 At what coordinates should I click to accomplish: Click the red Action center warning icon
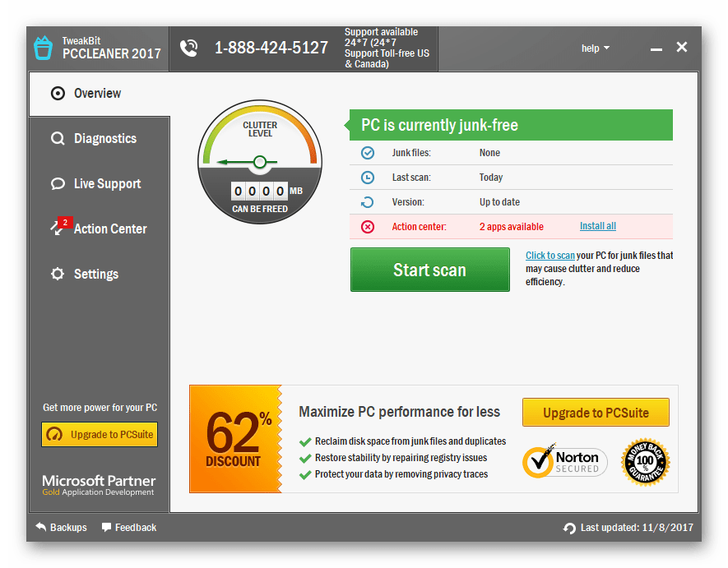coord(368,227)
